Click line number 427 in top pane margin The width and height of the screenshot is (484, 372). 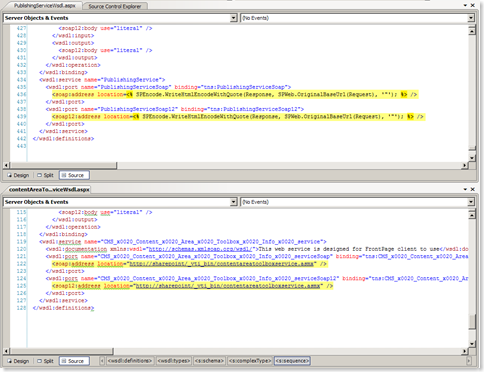coord(21,28)
